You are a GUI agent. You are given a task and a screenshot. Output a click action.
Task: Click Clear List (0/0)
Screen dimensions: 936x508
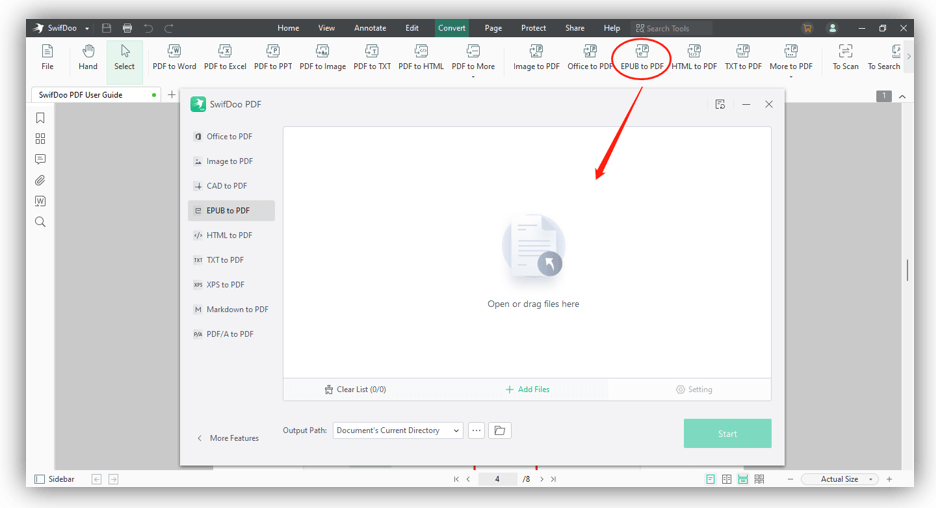click(355, 389)
